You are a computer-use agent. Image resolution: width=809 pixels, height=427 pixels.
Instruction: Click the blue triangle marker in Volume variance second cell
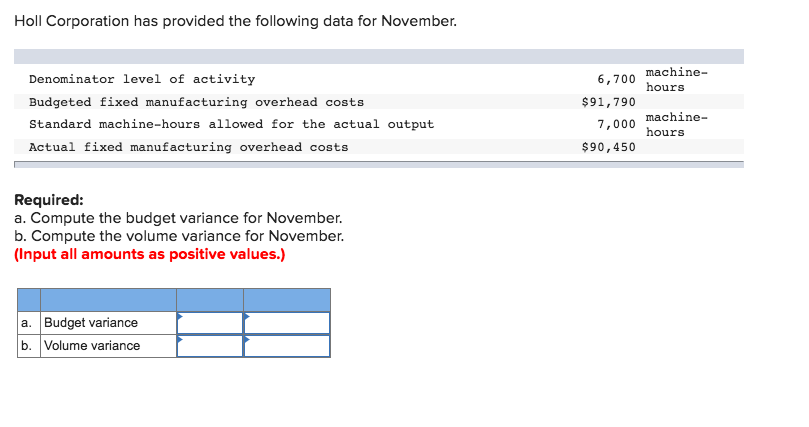(247, 339)
